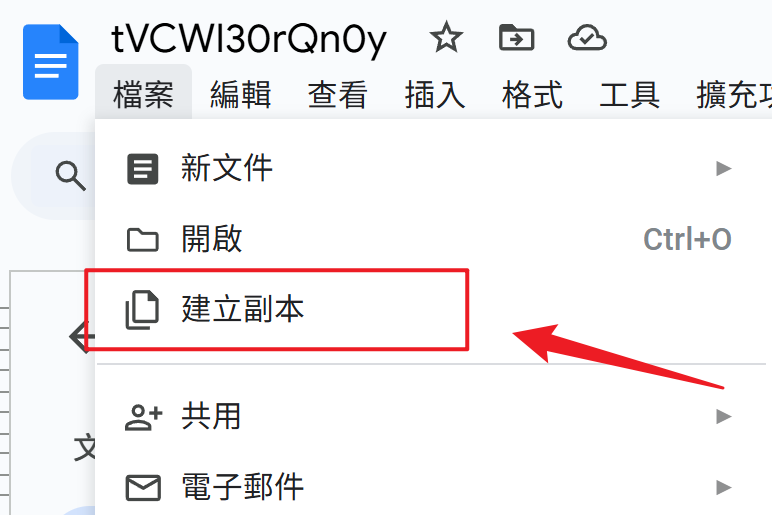This screenshot has width=772, height=515.
Task: Expand the 新文件 submenu arrow
Action: [x=723, y=168]
